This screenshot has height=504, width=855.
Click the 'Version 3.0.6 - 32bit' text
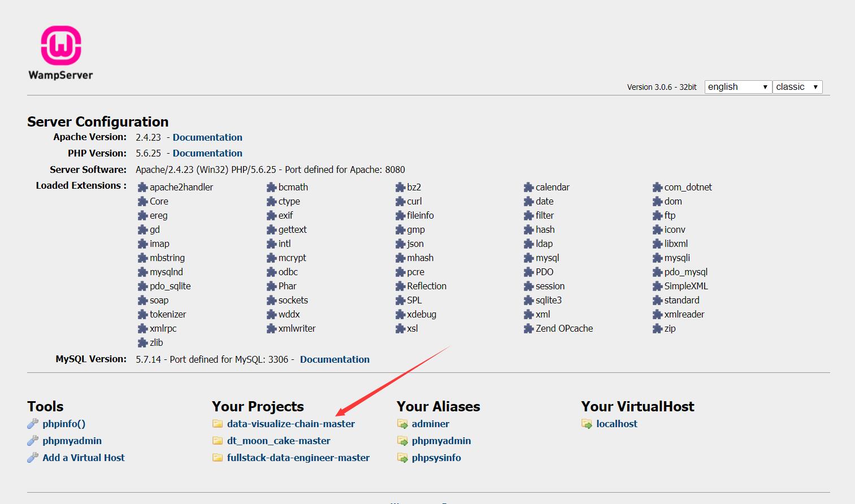(662, 87)
